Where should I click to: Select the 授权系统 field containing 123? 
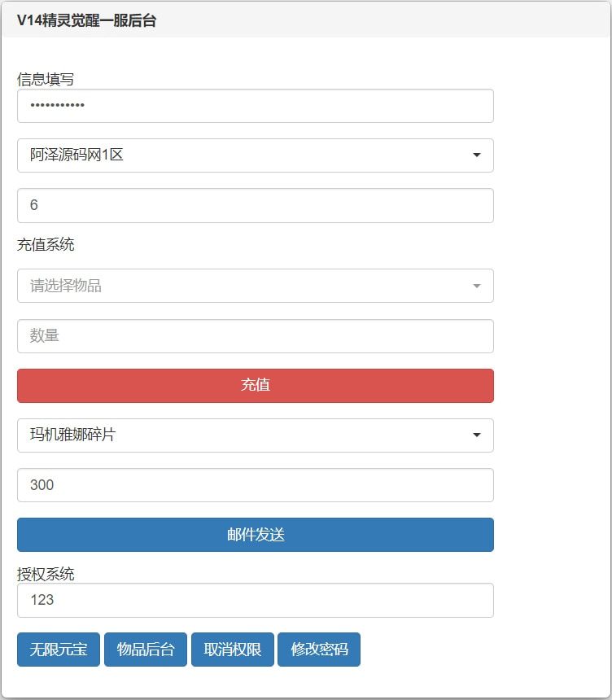pyautogui.click(x=255, y=600)
